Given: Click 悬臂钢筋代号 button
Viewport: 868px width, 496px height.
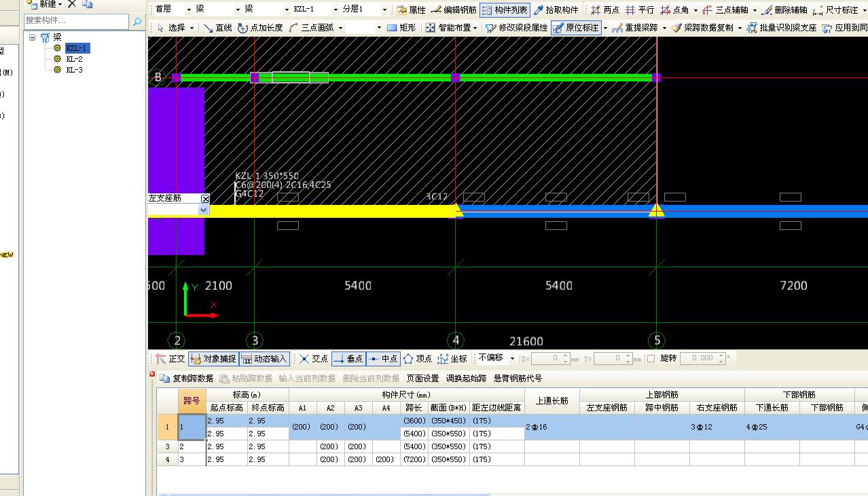Looking at the screenshot, I should coord(518,379).
